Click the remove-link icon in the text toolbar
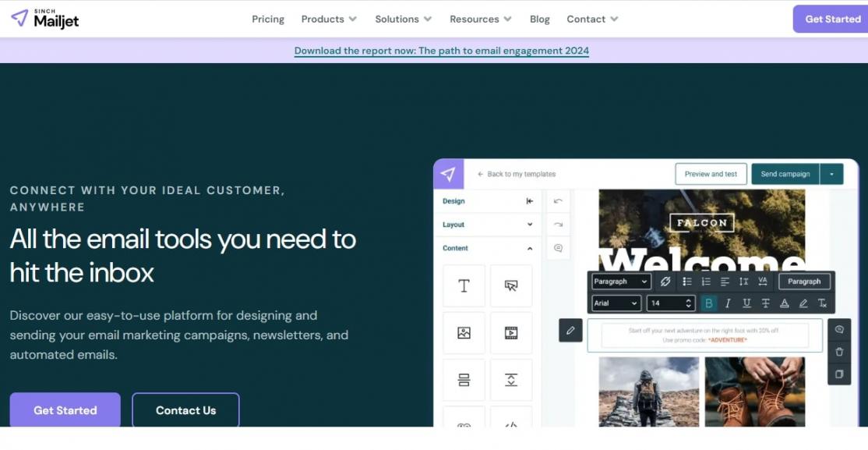This screenshot has height=450, width=868. tap(665, 282)
